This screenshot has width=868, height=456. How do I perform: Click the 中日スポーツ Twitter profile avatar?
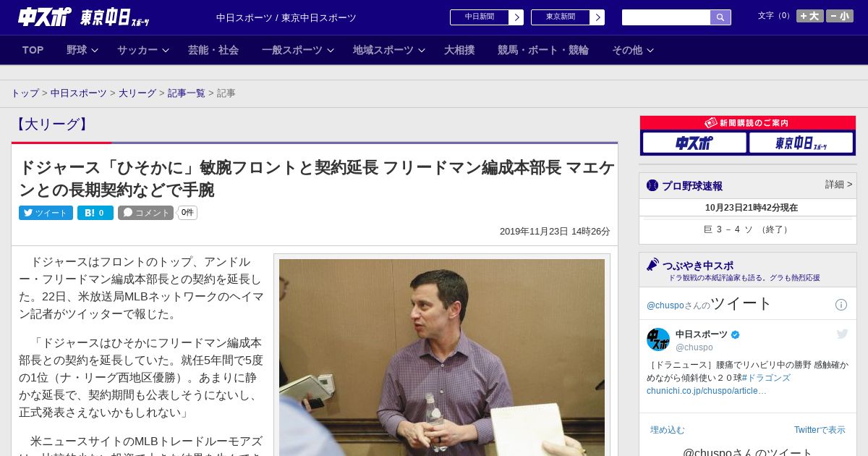pos(658,339)
